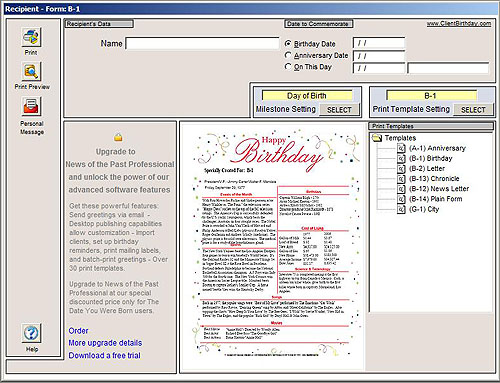500x383 pixels.
Task: Click the Templates folder icon
Action: click(377, 138)
